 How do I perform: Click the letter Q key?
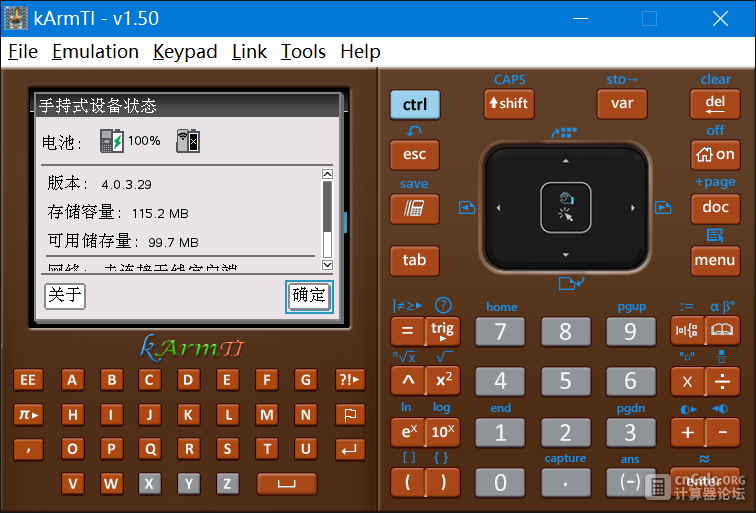[x=150, y=449]
